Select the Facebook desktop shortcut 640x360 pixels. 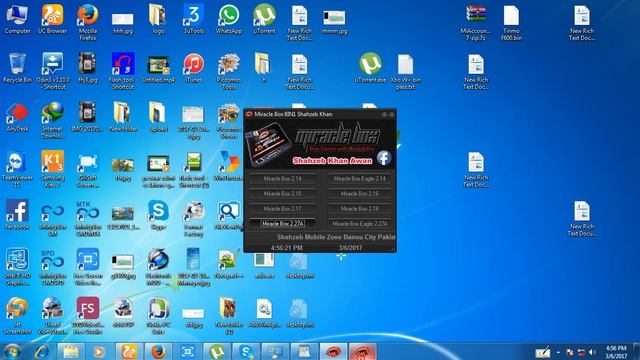(17, 215)
